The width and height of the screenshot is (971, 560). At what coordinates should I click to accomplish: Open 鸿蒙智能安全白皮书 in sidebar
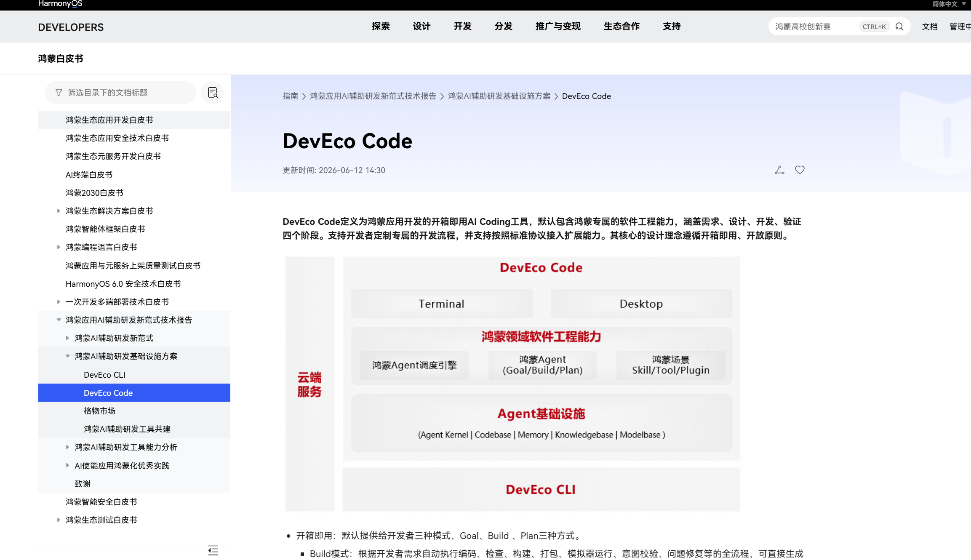[134, 502]
